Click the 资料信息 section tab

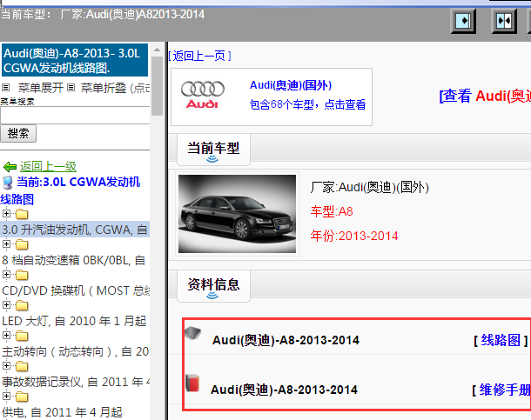pyautogui.click(x=213, y=285)
